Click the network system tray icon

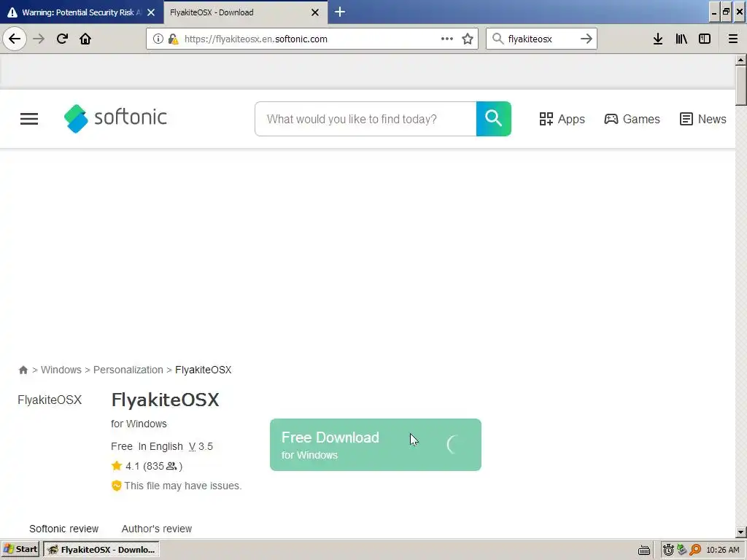pyautogui.click(x=682, y=550)
